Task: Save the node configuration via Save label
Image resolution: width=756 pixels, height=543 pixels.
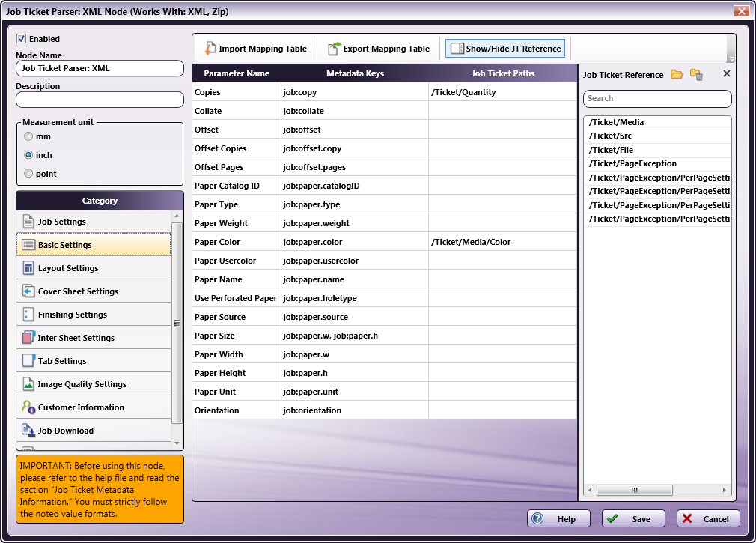Action: pos(641,519)
